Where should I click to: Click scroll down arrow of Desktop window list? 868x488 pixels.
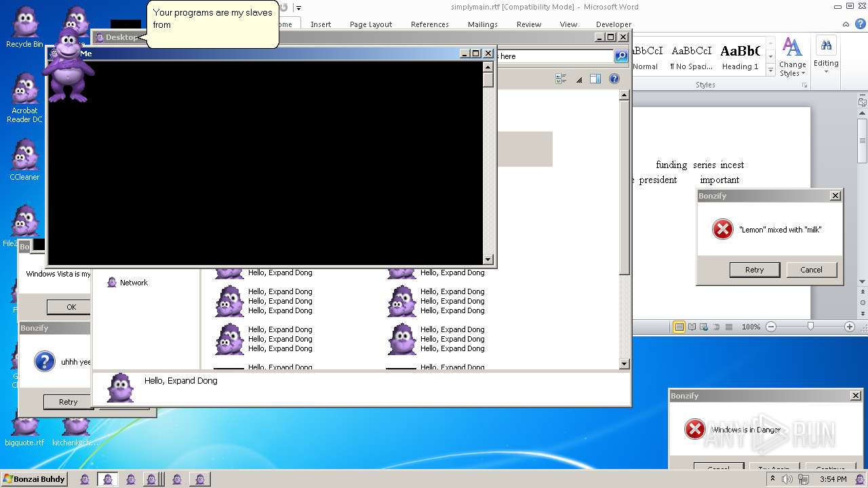pyautogui.click(x=625, y=364)
